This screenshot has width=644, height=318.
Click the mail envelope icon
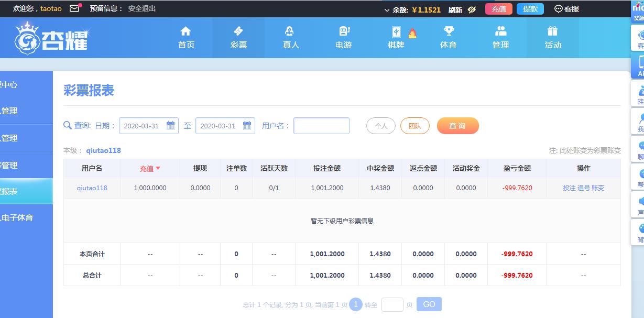tap(75, 8)
